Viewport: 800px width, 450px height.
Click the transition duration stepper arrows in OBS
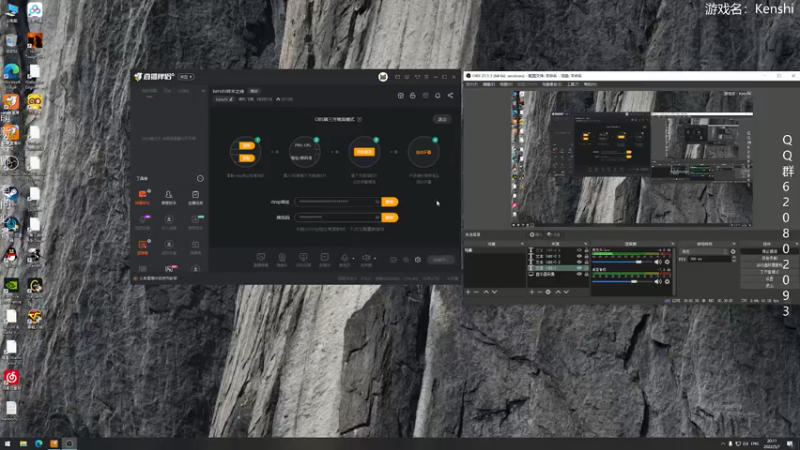click(734, 259)
